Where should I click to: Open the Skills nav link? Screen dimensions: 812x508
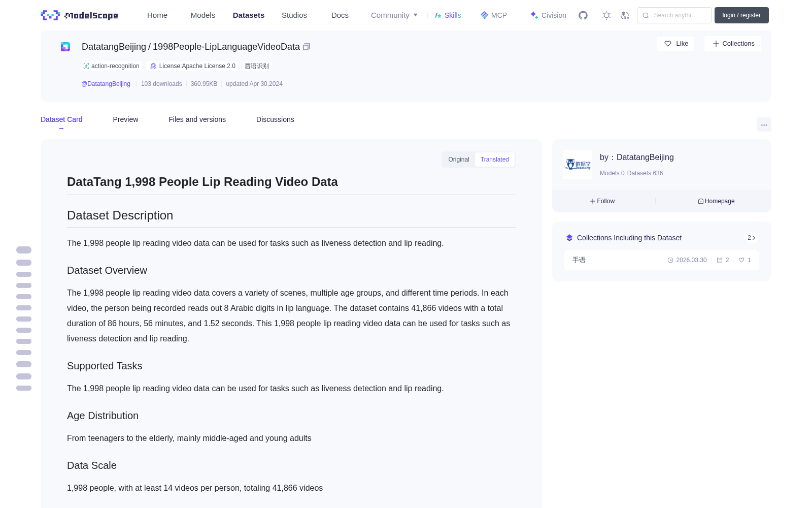(x=448, y=15)
